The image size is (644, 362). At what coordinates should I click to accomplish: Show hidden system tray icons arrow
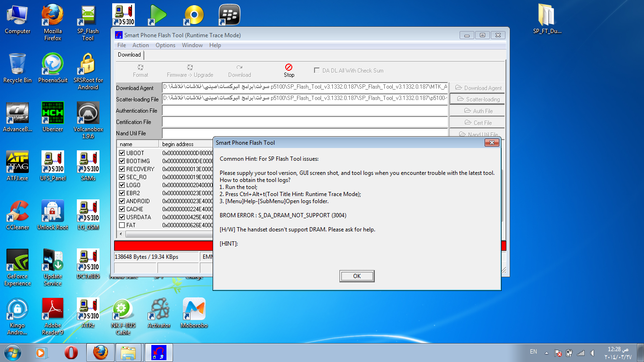(546, 353)
